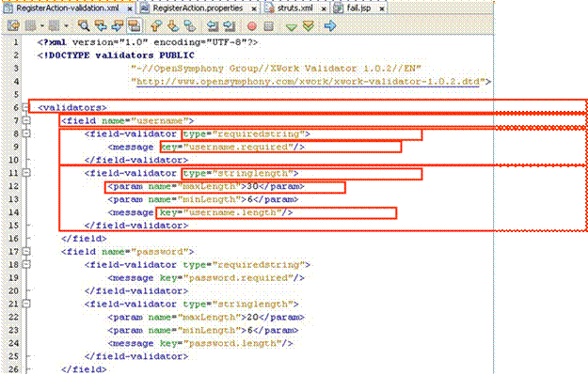Click the opensymphony xwork-validator dtd URL
Image resolution: width=588 pixels, height=375 pixels.
[x=308, y=82]
